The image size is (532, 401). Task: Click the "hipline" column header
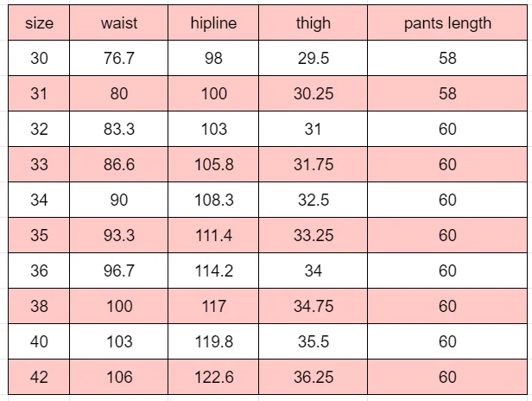[213, 23]
